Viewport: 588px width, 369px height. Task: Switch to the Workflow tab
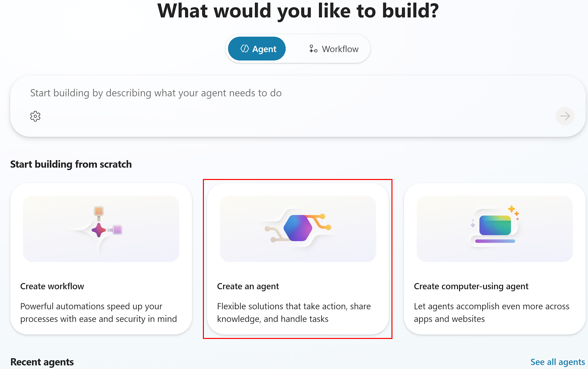tap(333, 49)
